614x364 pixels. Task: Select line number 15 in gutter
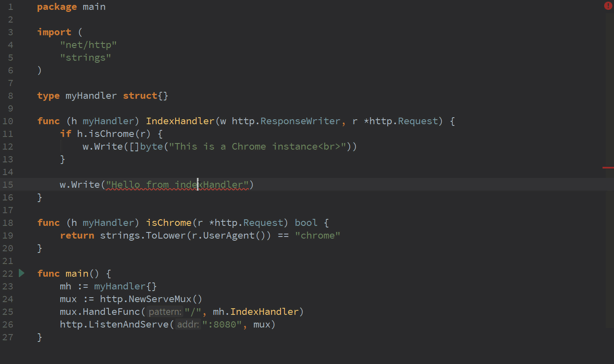click(x=8, y=185)
